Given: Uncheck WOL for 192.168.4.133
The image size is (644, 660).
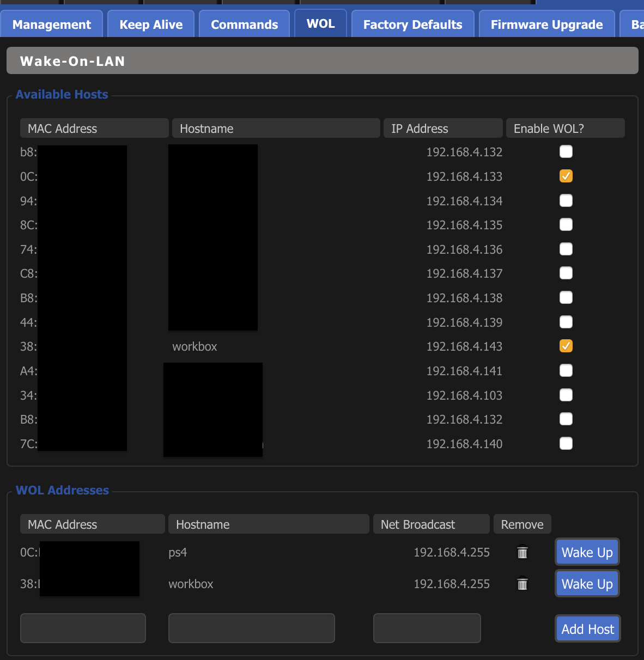Looking at the screenshot, I should tap(566, 176).
